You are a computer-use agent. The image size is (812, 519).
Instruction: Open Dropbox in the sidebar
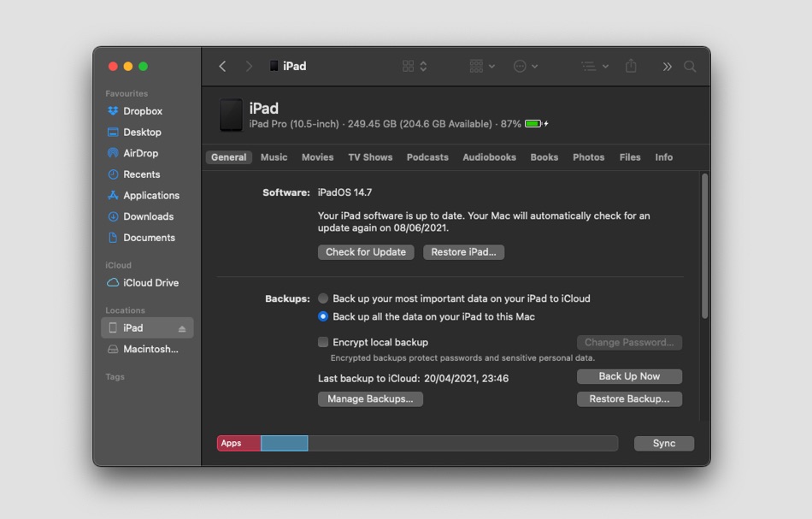[x=147, y=111]
